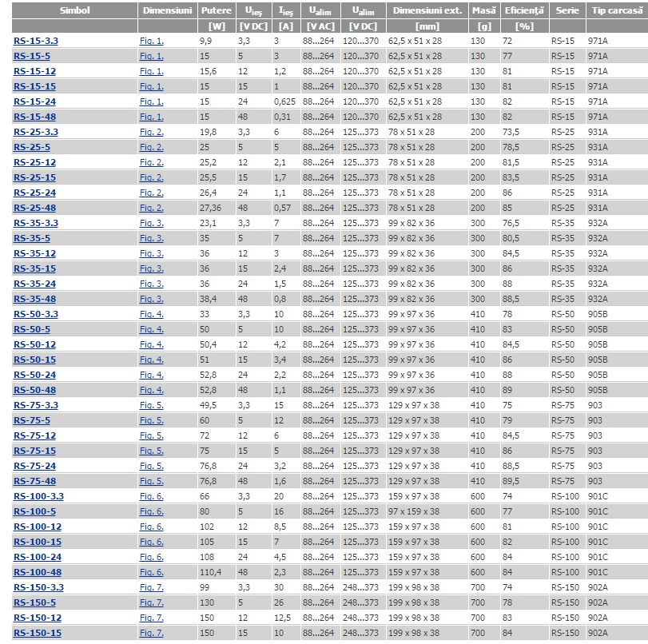Open Fig. 4. link in RS-50-5 row
648x644 pixels.
coord(152,329)
